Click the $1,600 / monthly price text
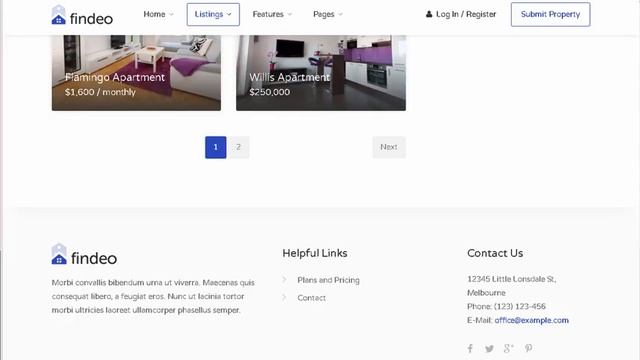The height and width of the screenshot is (360, 640). 100,92
